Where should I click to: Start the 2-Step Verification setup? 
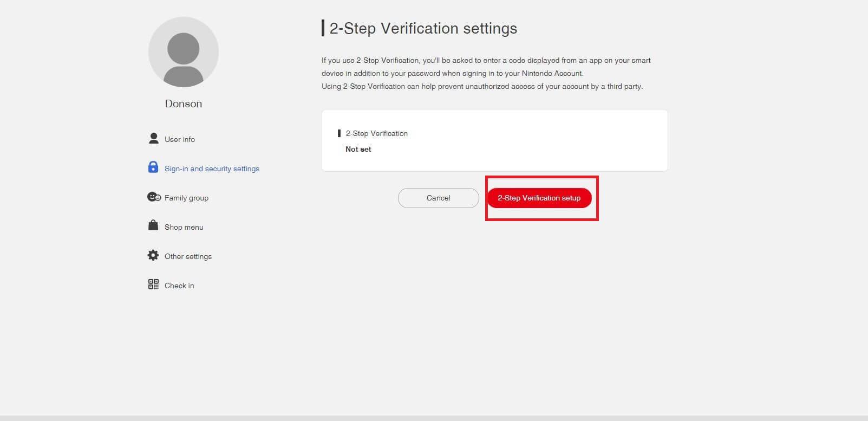(x=539, y=198)
